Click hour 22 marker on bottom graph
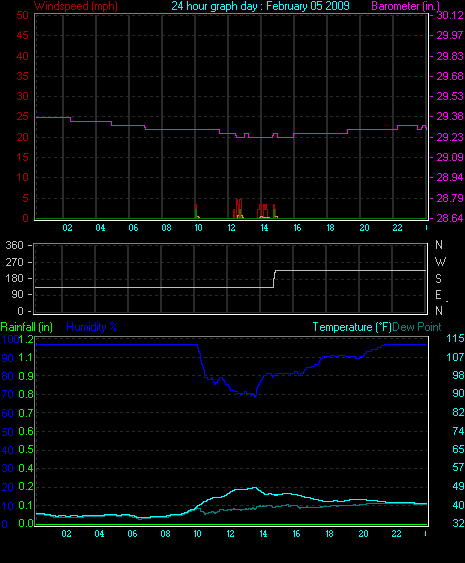Image resolution: width=465 pixels, height=563 pixels. click(x=396, y=534)
